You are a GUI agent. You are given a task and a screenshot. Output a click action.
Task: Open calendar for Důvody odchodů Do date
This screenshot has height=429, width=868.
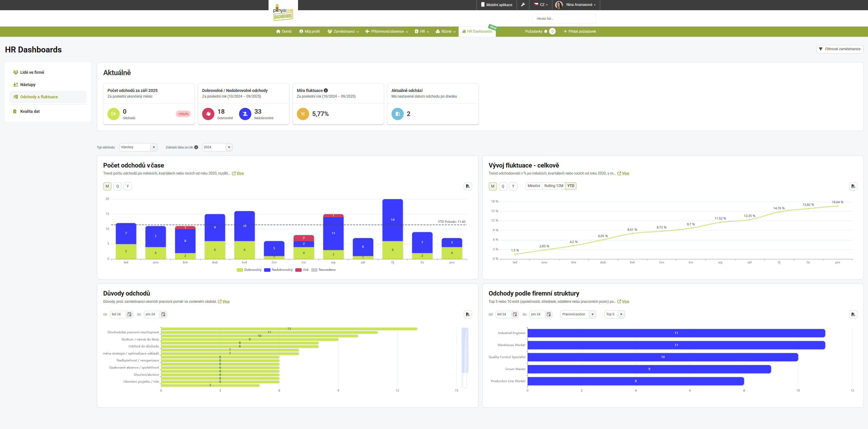[163, 314]
